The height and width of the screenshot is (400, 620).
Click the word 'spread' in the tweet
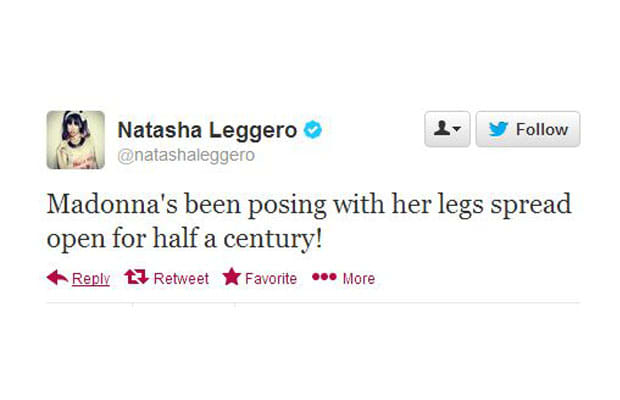pyautogui.click(x=531, y=206)
